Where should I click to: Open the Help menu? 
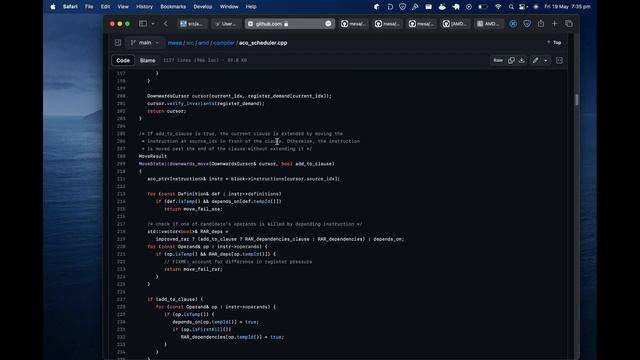point(251,7)
